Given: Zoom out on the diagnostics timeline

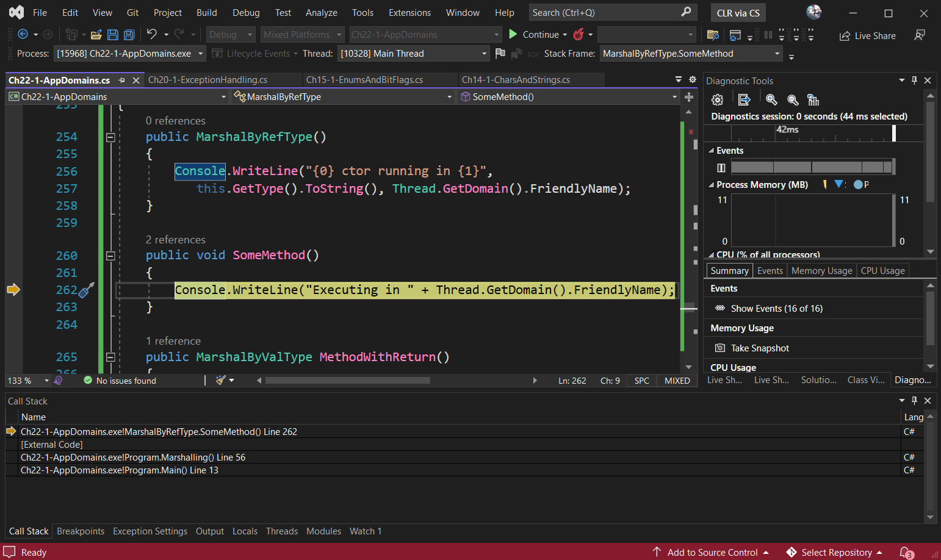Looking at the screenshot, I should pos(793,100).
